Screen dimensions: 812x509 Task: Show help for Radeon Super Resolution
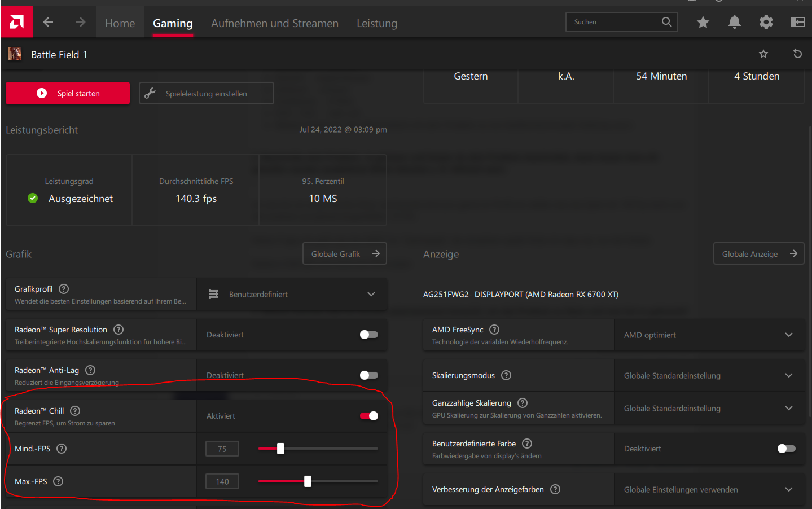(118, 330)
